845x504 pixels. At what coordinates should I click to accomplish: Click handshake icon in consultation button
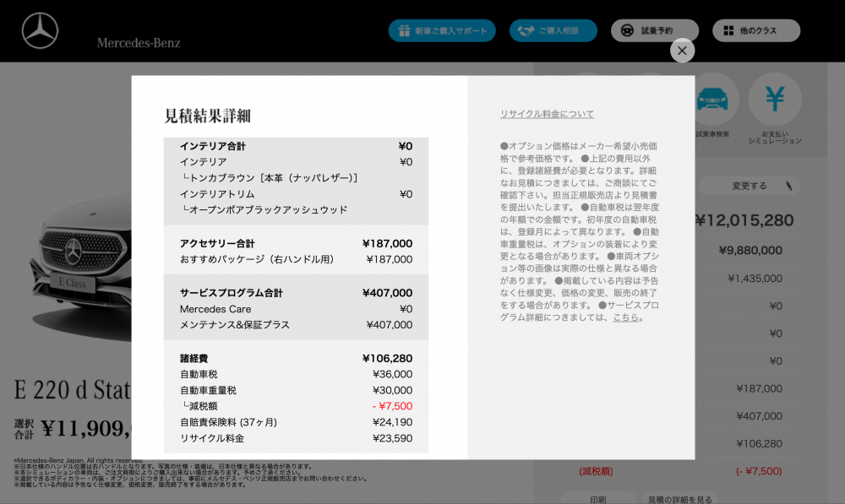[526, 30]
